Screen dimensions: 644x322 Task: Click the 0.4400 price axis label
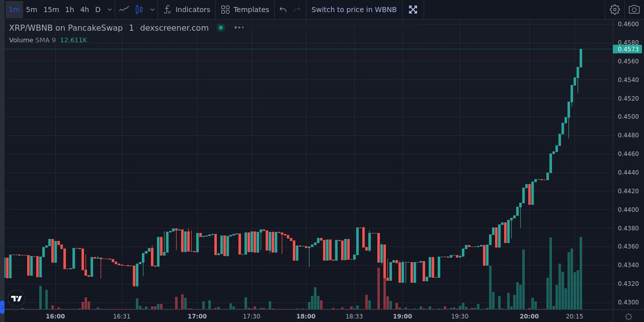click(x=627, y=209)
